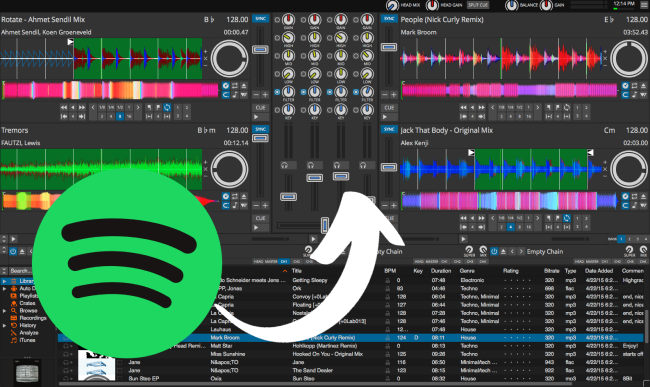Toggle the filter kill button on first channel

[277, 92]
